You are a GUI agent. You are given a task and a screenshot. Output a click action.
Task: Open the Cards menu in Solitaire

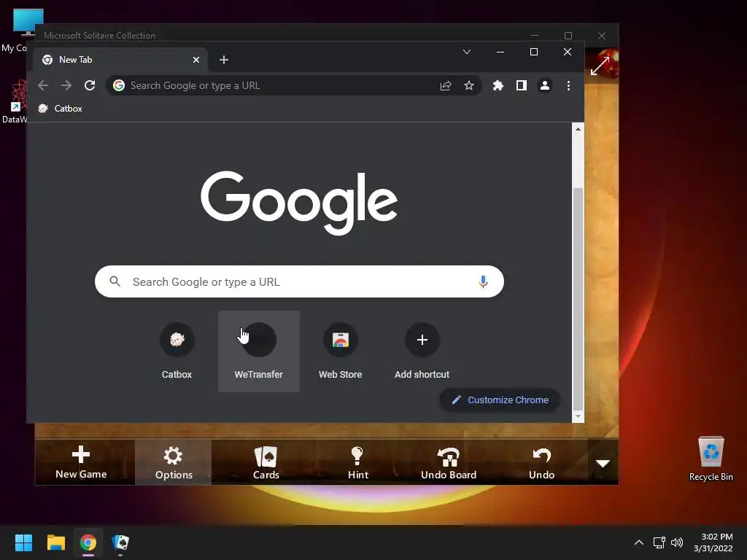pyautogui.click(x=266, y=462)
